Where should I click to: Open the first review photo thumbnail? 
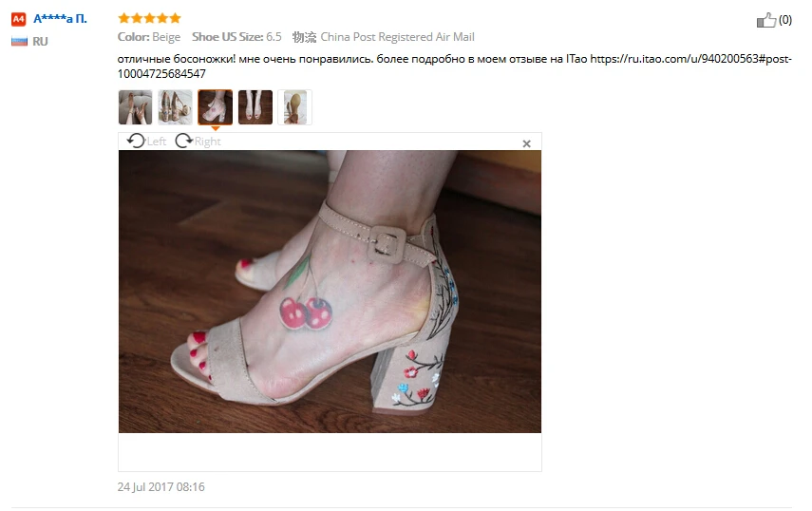click(135, 107)
